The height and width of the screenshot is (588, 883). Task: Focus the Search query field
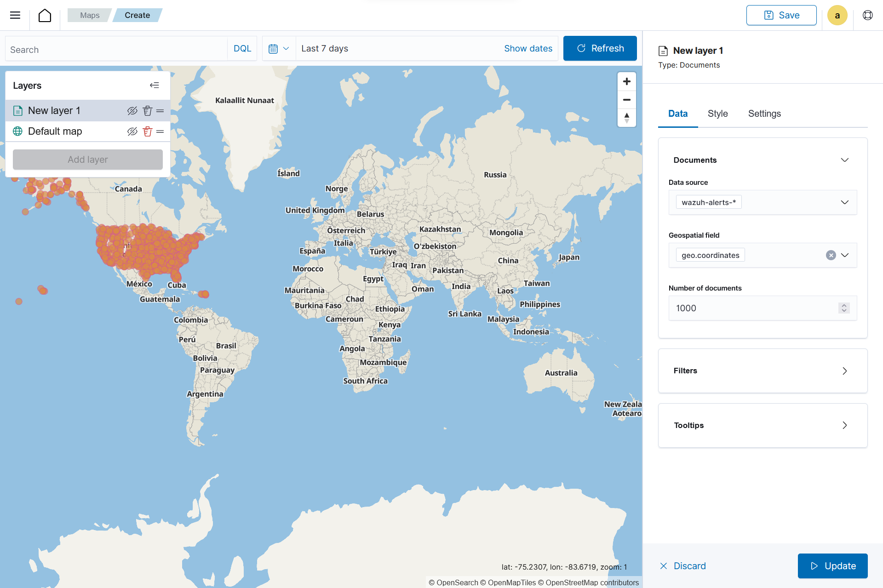116,49
